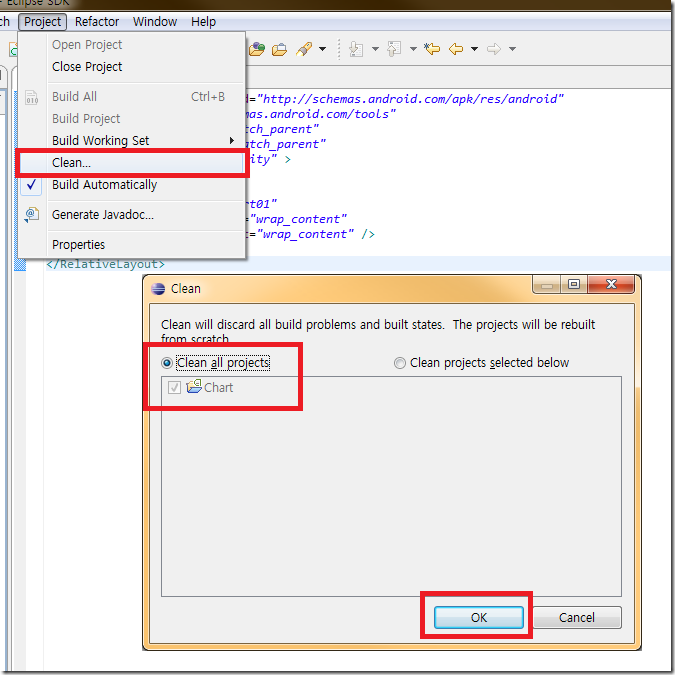Expand the Build Working Set submenu arrow

tap(232, 140)
